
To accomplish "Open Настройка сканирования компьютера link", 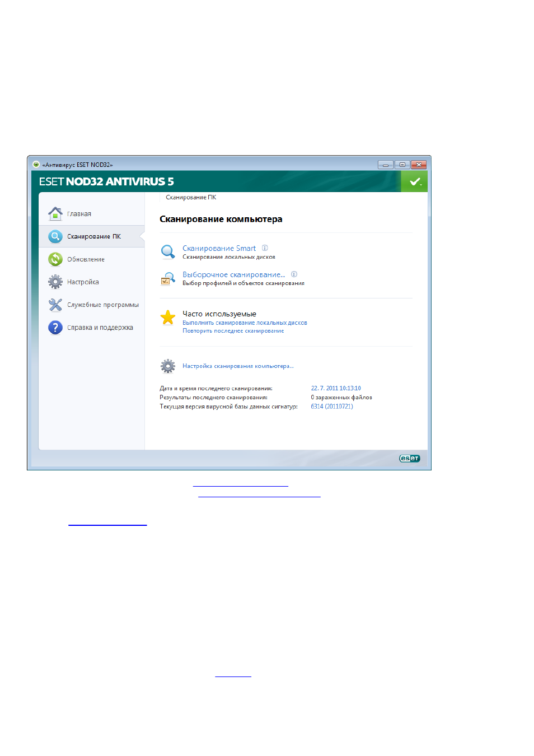I will (x=238, y=366).
